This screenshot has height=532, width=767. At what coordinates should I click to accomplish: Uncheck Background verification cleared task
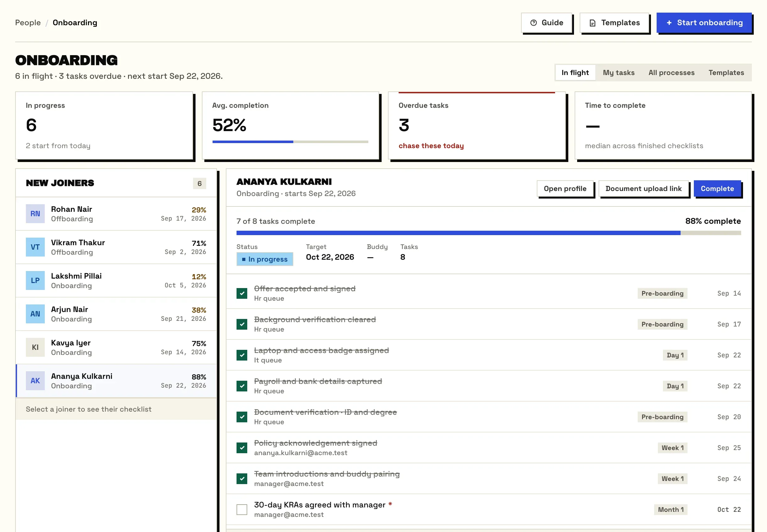click(242, 324)
